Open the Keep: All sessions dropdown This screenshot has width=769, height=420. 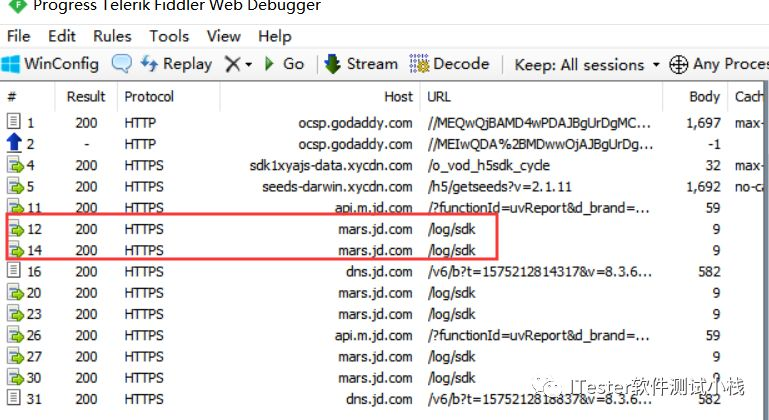point(587,65)
